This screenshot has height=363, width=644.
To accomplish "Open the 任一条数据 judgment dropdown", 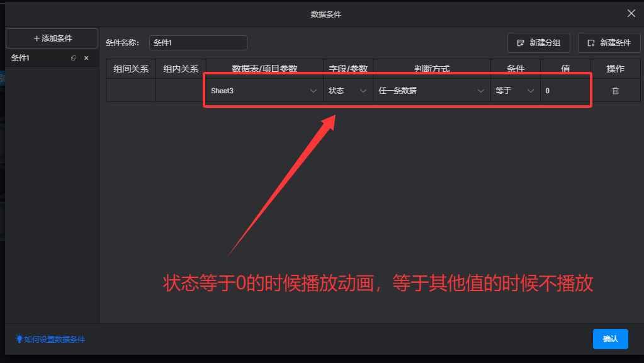I will point(431,91).
